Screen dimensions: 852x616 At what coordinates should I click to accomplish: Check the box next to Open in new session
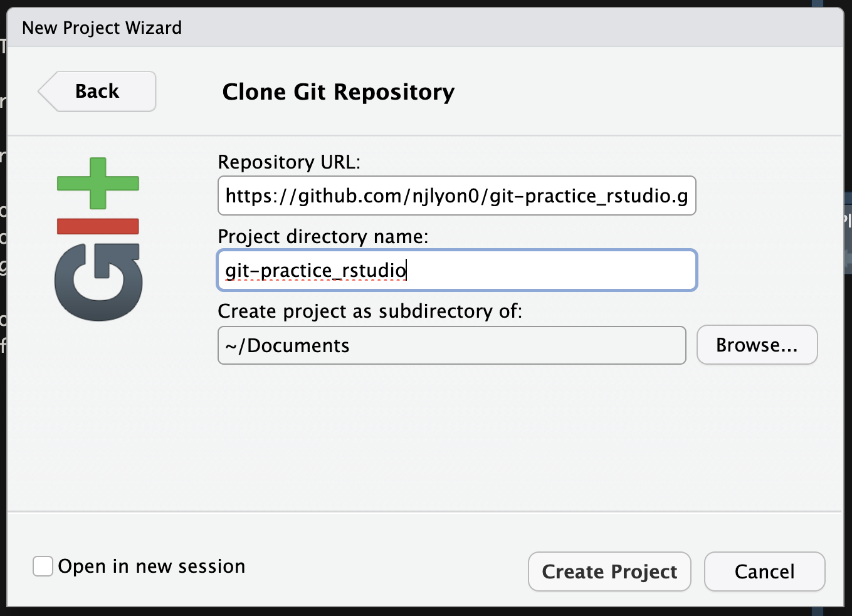coord(42,566)
